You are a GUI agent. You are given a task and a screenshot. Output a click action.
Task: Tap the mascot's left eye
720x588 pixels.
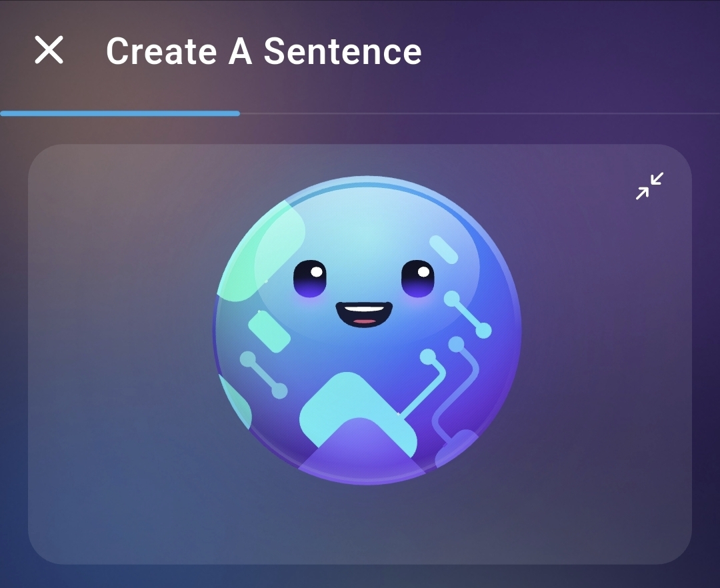click(310, 279)
